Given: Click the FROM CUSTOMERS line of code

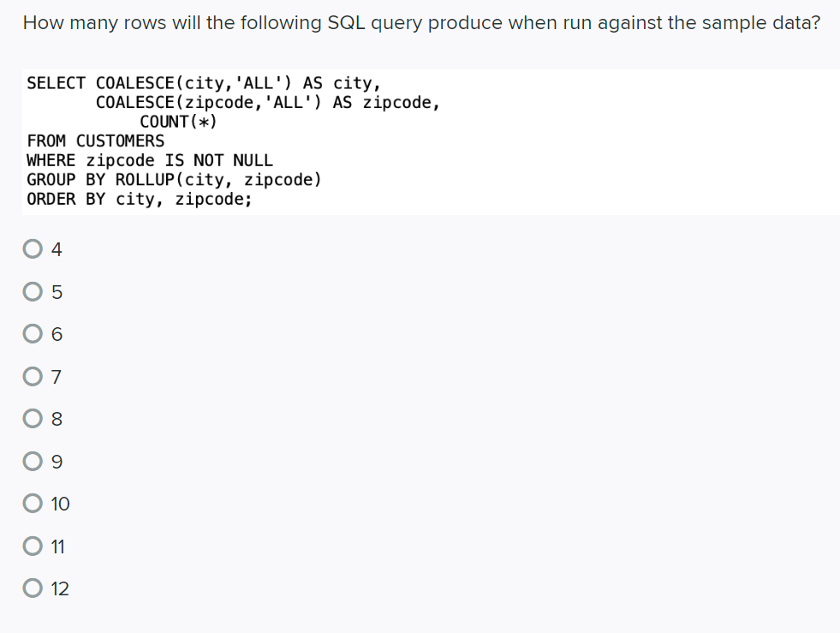Looking at the screenshot, I should tap(95, 140).
